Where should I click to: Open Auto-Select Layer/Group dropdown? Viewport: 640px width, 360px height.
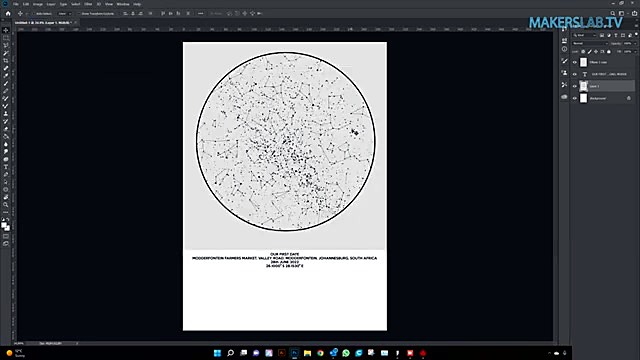[64, 13]
